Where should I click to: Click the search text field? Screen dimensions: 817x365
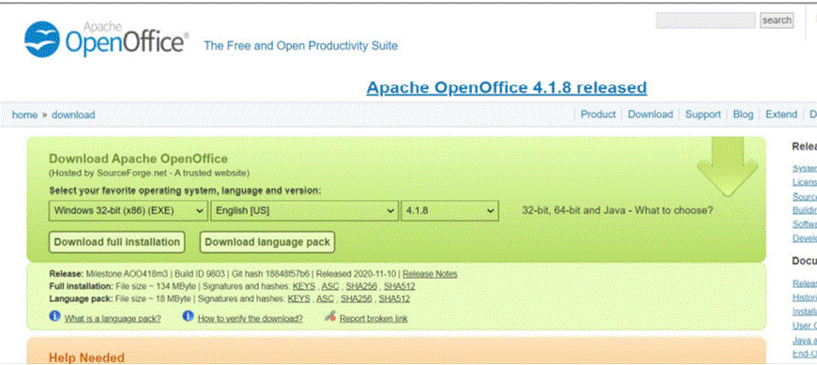coord(705,20)
